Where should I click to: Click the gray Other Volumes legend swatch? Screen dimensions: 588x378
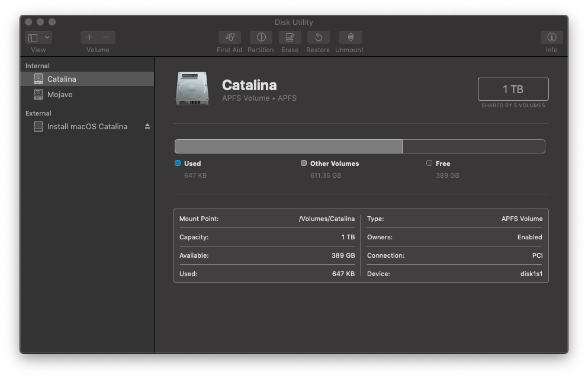pos(304,163)
